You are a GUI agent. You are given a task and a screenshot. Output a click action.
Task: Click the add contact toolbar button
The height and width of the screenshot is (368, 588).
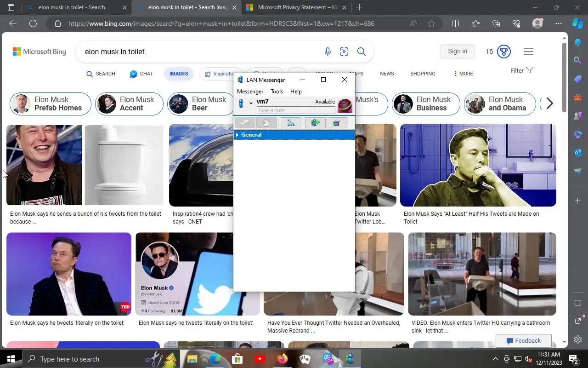[x=315, y=123]
